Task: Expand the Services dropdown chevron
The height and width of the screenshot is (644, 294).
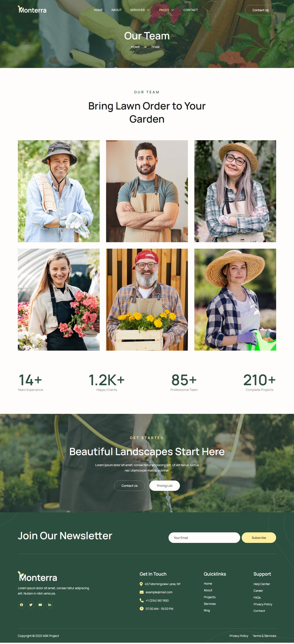Action: 148,10
